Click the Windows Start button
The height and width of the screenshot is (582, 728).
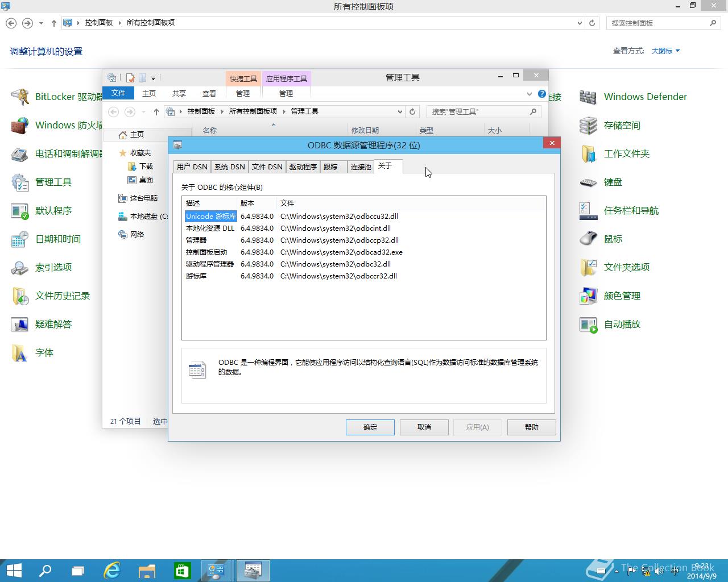coord(14,570)
